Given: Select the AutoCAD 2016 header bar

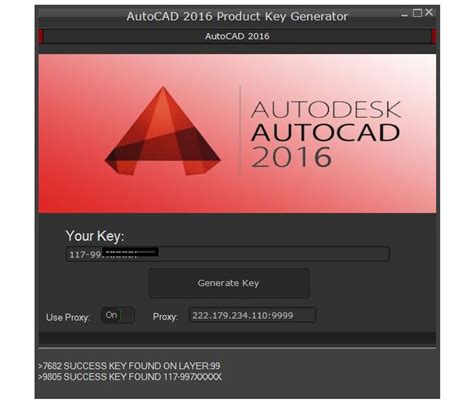Looking at the screenshot, I should [x=237, y=36].
